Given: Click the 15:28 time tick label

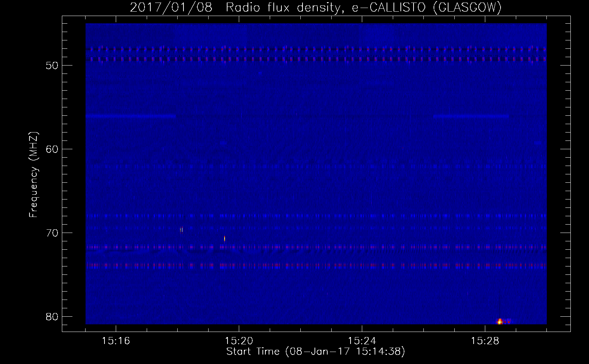Looking at the screenshot, I should (485, 341).
